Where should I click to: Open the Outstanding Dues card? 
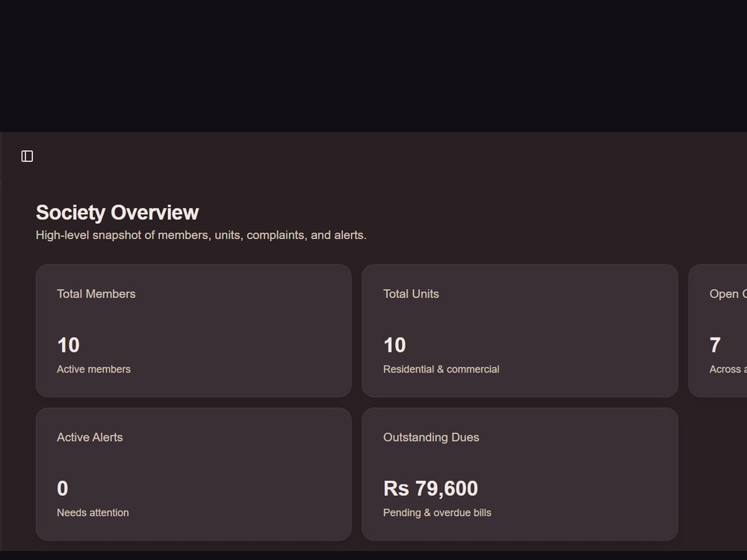pyautogui.click(x=520, y=474)
